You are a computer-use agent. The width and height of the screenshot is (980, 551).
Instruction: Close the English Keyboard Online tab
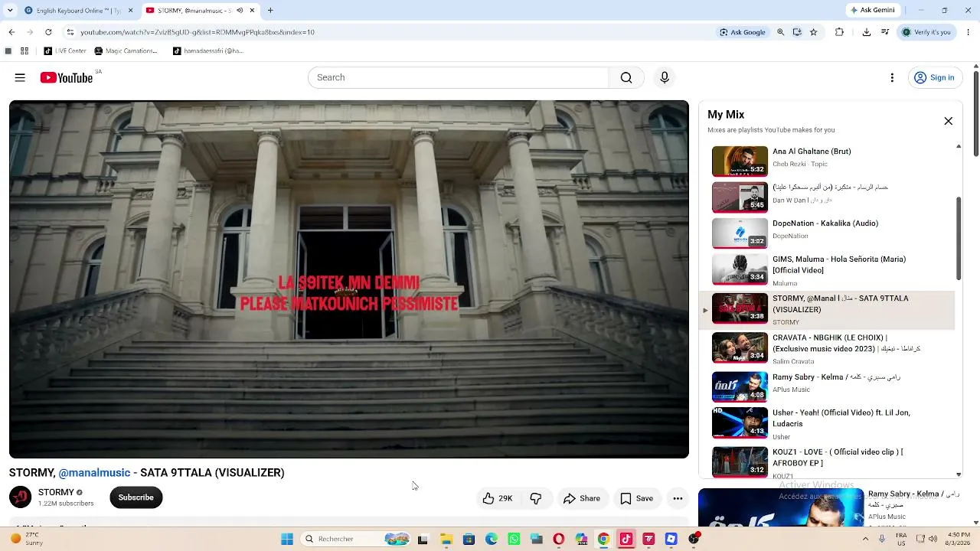pos(130,11)
